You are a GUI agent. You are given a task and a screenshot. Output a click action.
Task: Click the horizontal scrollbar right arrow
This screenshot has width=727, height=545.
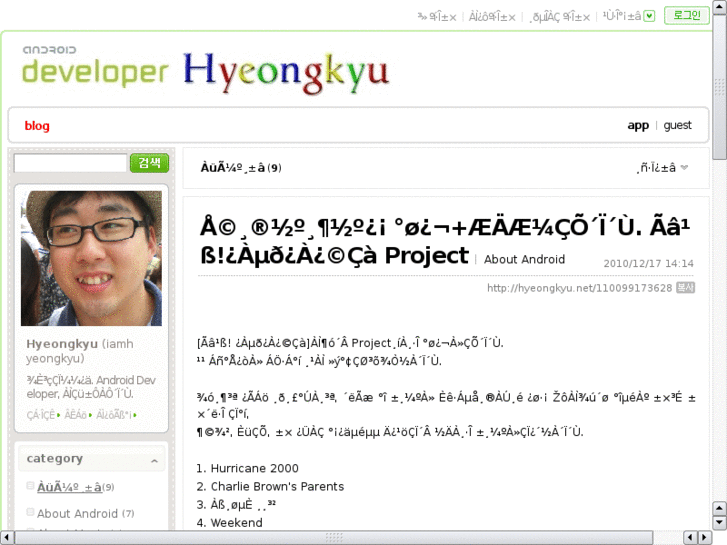coord(704,538)
